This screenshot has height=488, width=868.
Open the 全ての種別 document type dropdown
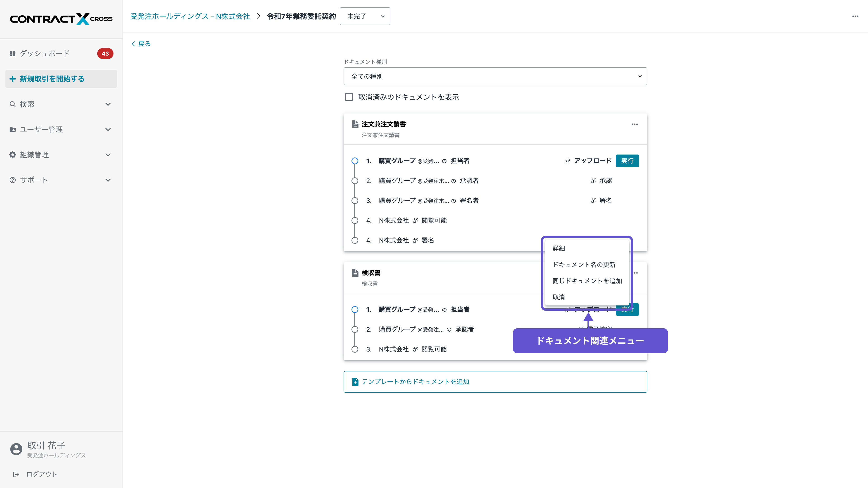(495, 76)
